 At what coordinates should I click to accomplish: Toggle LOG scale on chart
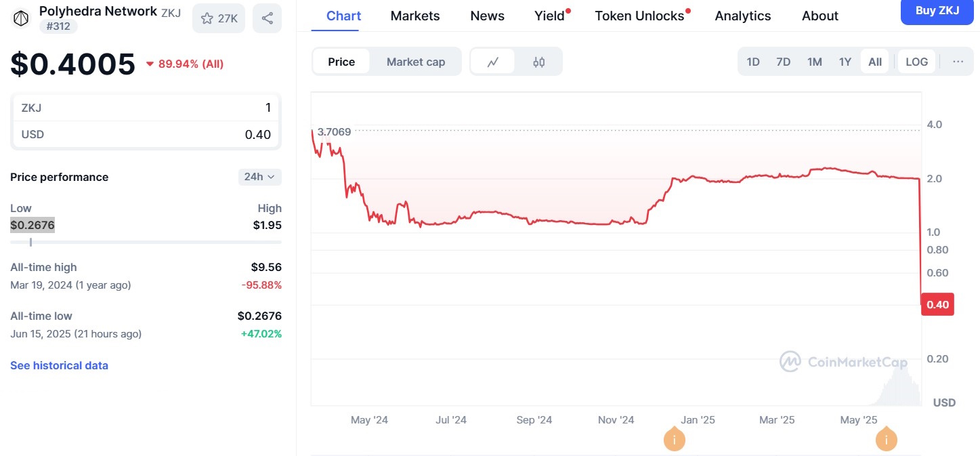pos(916,62)
